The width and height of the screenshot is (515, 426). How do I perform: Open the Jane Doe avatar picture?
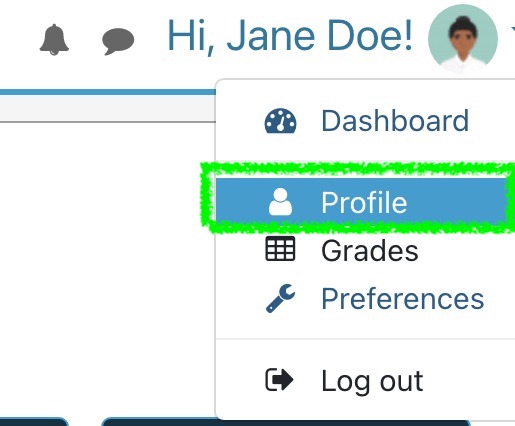click(x=463, y=39)
